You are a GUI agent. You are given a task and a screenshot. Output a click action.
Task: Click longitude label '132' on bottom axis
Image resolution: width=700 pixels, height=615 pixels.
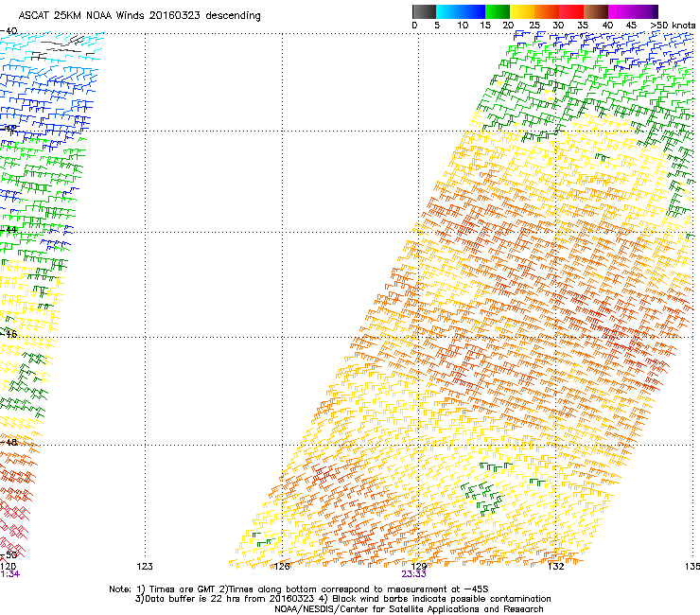[x=555, y=567]
